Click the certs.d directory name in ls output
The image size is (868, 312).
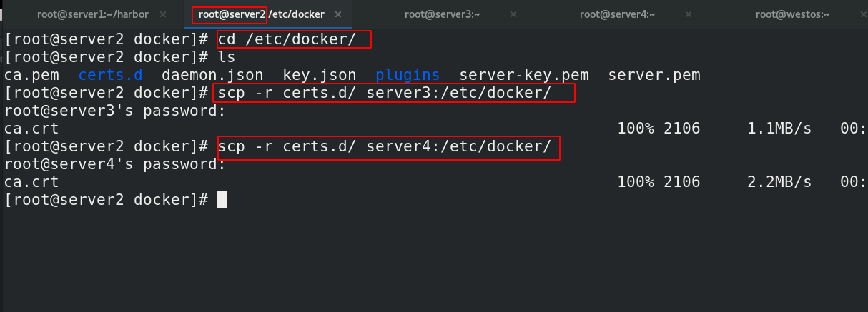point(111,75)
